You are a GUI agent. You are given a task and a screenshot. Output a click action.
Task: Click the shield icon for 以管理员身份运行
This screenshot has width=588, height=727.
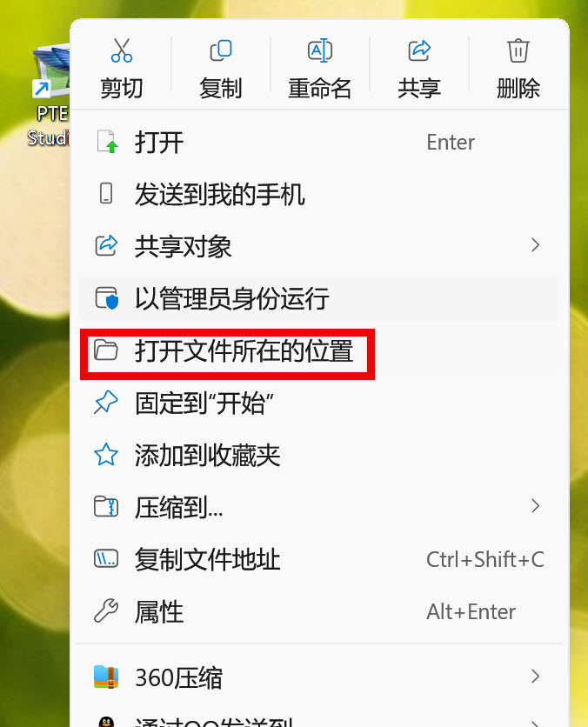107,298
